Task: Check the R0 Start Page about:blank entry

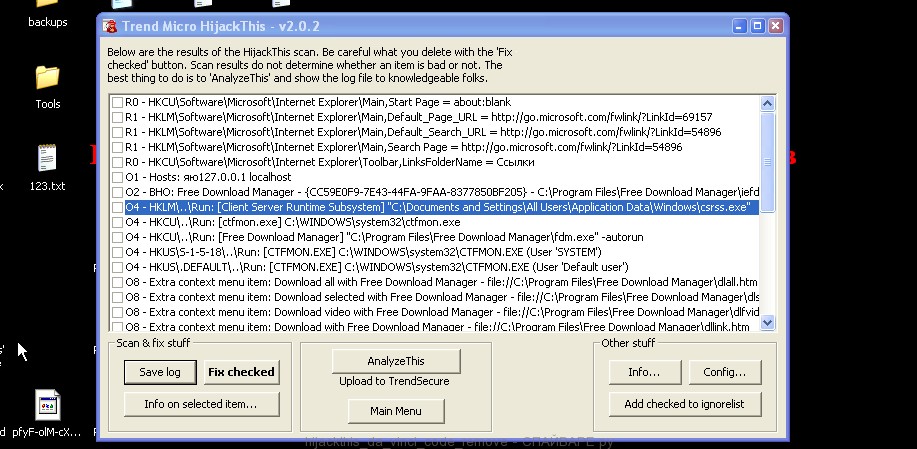Action: [118, 102]
